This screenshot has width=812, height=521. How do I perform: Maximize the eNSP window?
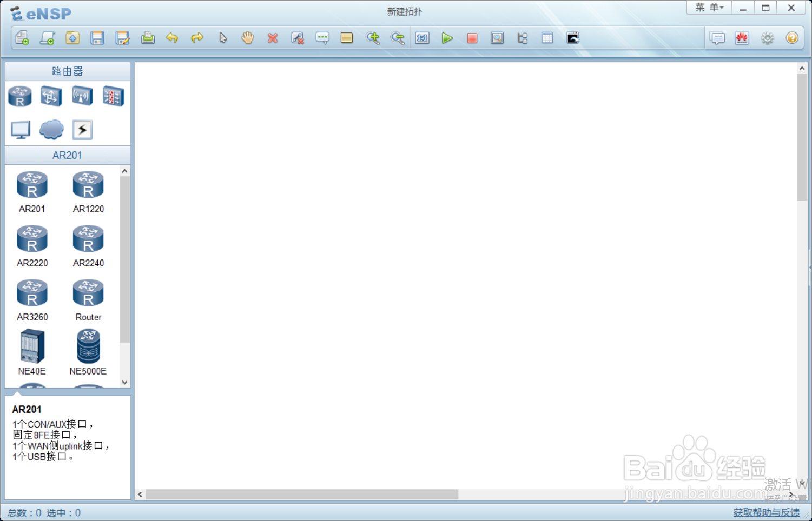pyautogui.click(x=765, y=8)
